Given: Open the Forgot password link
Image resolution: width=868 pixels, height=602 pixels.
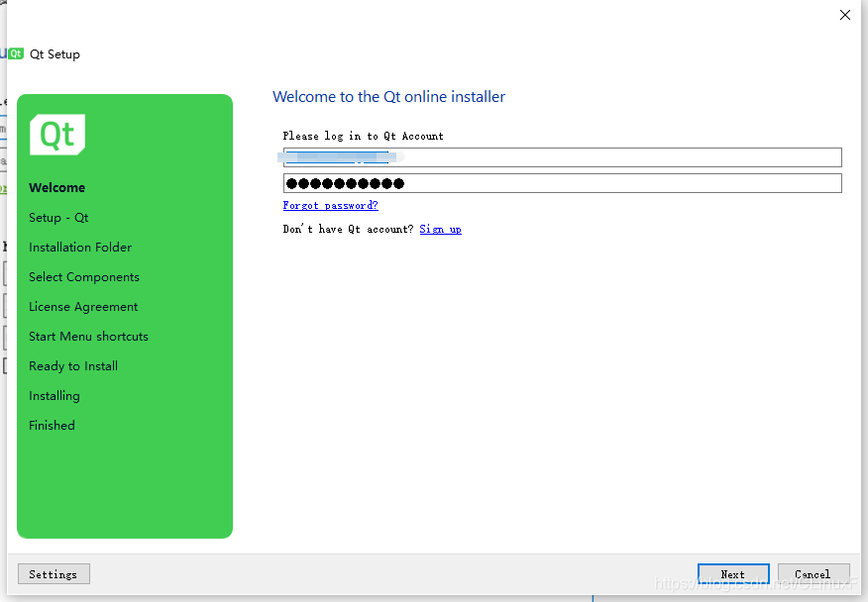Looking at the screenshot, I should [331, 205].
